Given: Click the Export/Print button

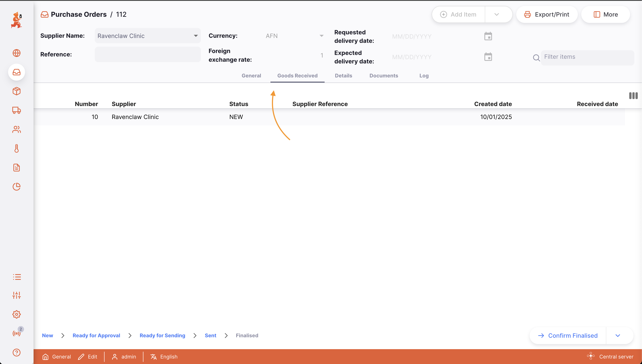Looking at the screenshot, I should tap(547, 14).
